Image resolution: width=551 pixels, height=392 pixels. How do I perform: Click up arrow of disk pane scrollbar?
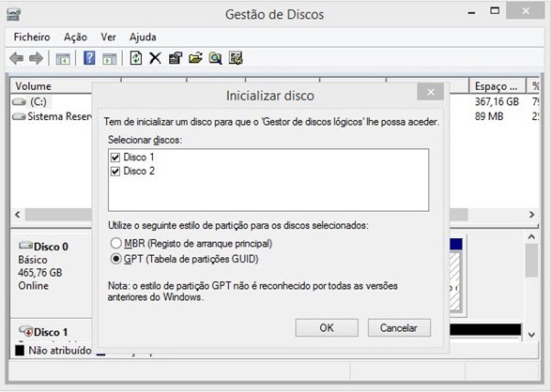click(531, 237)
